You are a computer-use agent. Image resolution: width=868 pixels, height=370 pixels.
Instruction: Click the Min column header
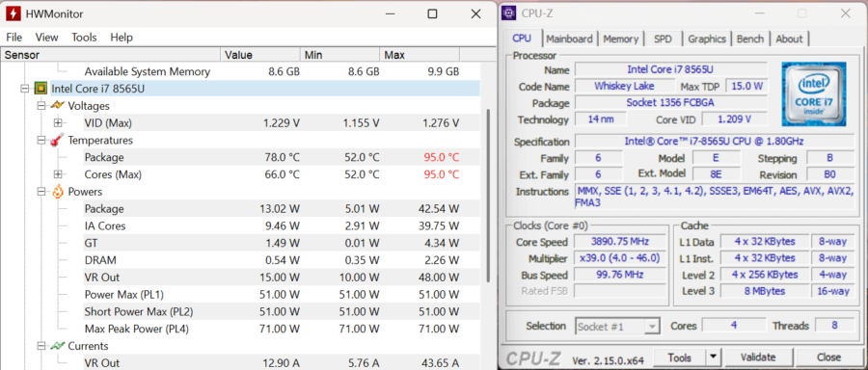tap(339, 55)
